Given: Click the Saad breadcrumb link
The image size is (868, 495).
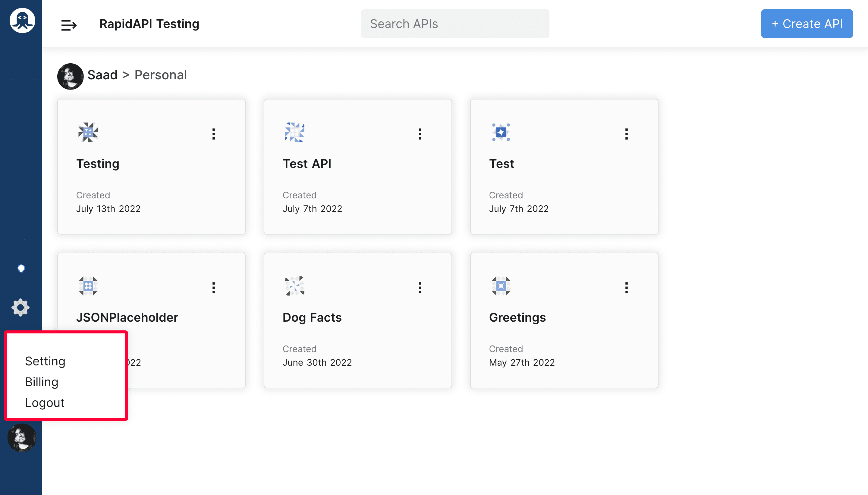Looking at the screenshot, I should point(102,75).
